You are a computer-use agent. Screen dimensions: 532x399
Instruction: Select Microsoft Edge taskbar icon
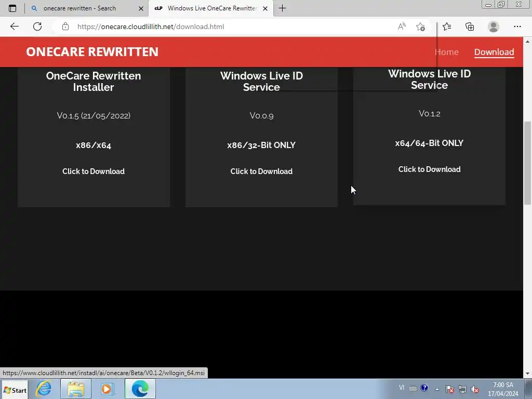[x=140, y=389]
